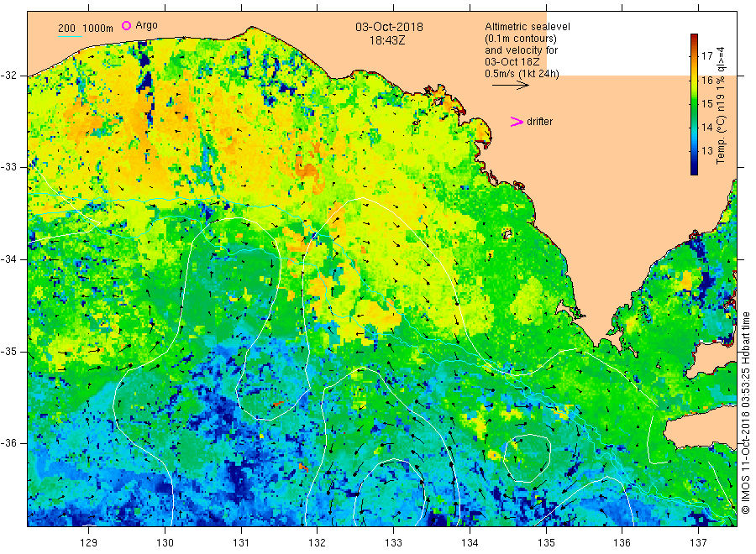Click the '0.5m/s (1kt 24h)' text

(x=522, y=74)
